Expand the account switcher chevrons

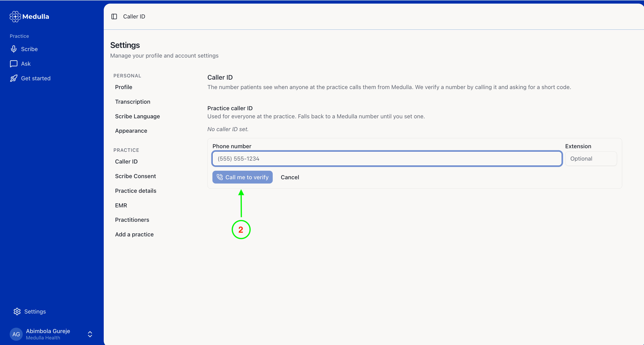pyautogui.click(x=90, y=334)
